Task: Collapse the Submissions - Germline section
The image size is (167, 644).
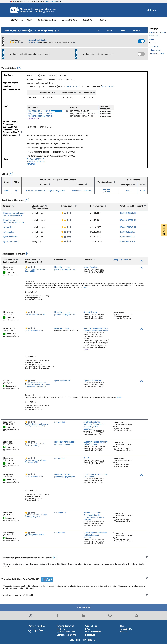Action: tap(28, 254)
